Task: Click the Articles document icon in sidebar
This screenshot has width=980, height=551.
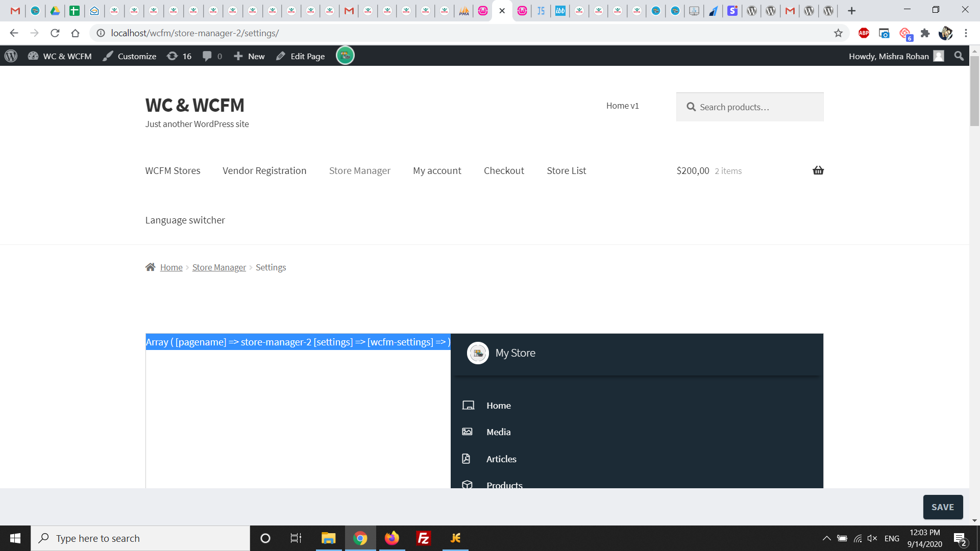Action: pyautogui.click(x=466, y=459)
